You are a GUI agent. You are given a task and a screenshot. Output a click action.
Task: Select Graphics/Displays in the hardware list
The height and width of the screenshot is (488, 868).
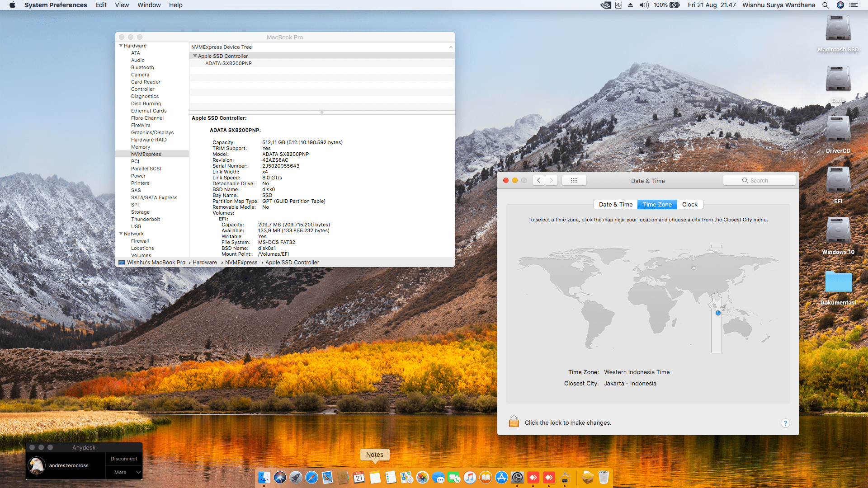click(x=152, y=132)
